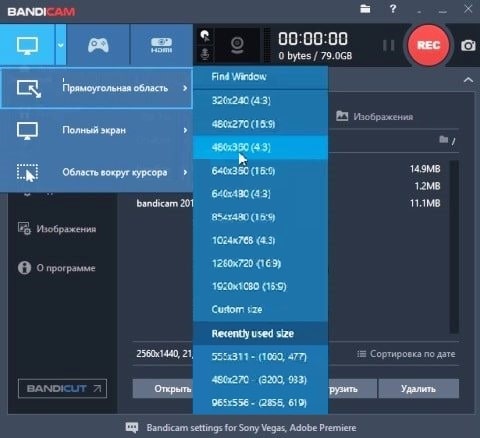Expand Область вокруг курсора submenu
Image resolution: width=480 pixels, height=438 pixels.
tap(96, 172)
